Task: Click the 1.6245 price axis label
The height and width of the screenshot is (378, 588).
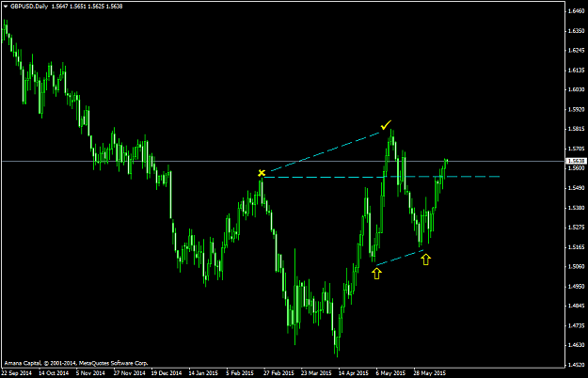Action: (x=576, y=50)
